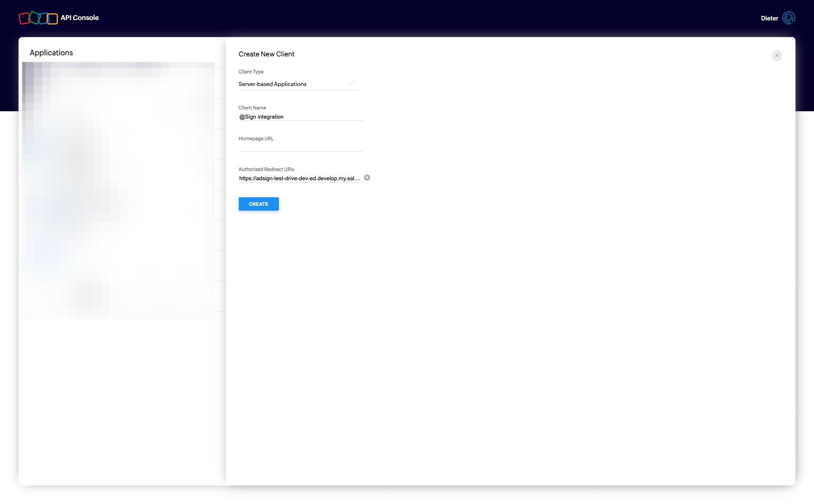Click the Client Name label
Viewport: 814px width, 504px height.
click(252, 108)
